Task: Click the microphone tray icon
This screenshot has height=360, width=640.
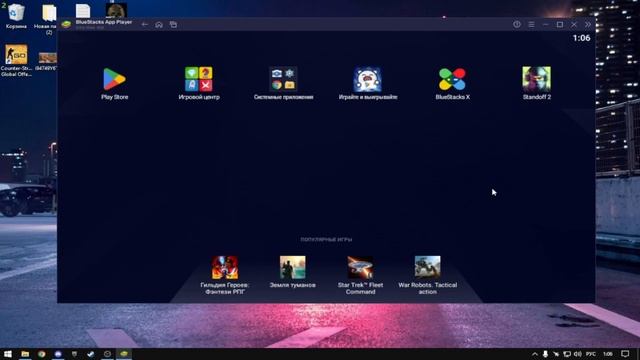Action: click(x=545, y=354)
